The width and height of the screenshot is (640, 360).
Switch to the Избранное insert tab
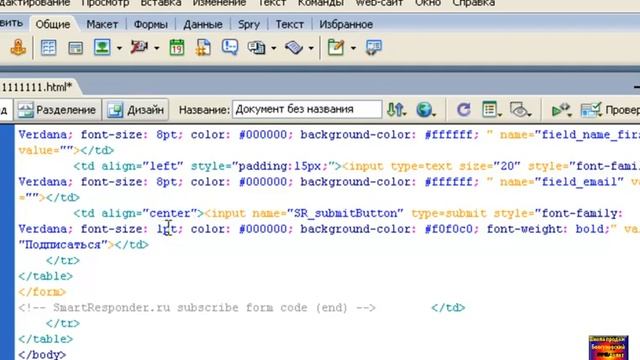pos(346,24)
